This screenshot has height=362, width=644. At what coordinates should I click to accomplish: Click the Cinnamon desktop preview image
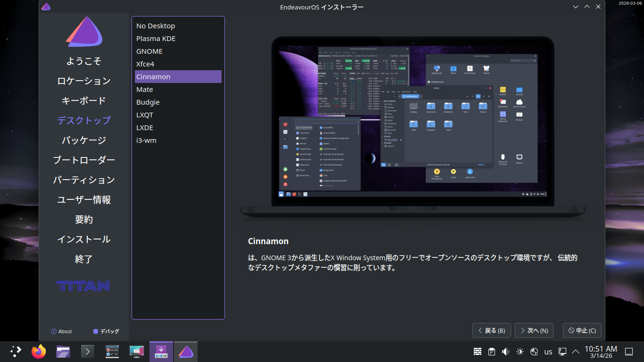click(415, 127)
